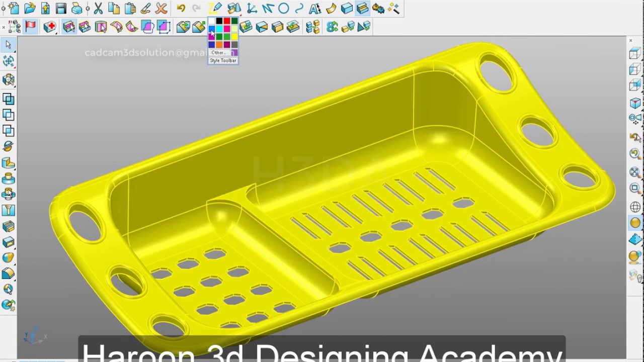Select the circle/arc tool
This screenshot has height=362, width=644.
[283, 8]
